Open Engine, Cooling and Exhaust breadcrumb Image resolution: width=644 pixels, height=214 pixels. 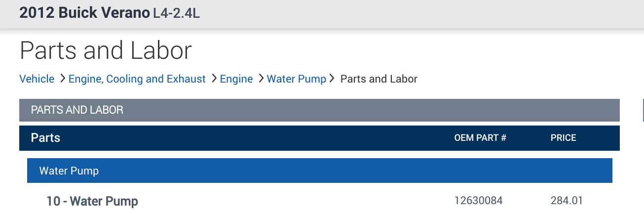click(x=137, y=79)
